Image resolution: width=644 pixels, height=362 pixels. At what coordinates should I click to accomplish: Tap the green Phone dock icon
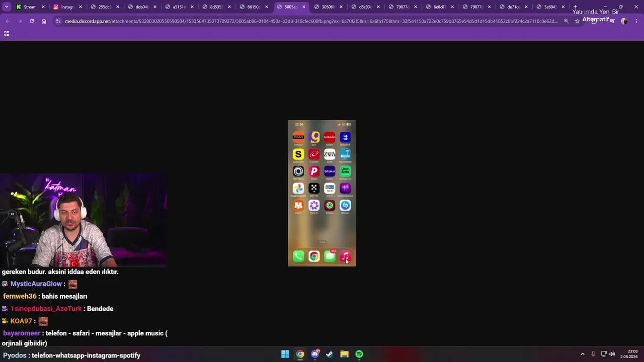click(298, 256)
